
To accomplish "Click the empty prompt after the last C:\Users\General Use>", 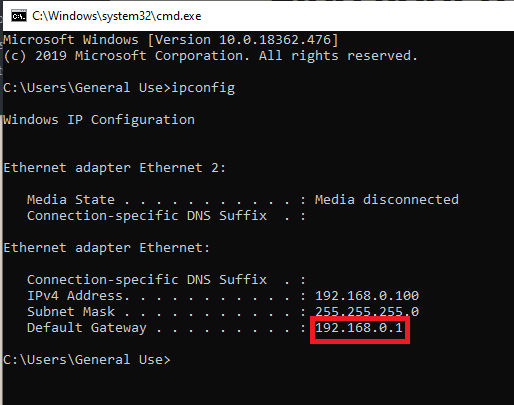I will [177, 360].
